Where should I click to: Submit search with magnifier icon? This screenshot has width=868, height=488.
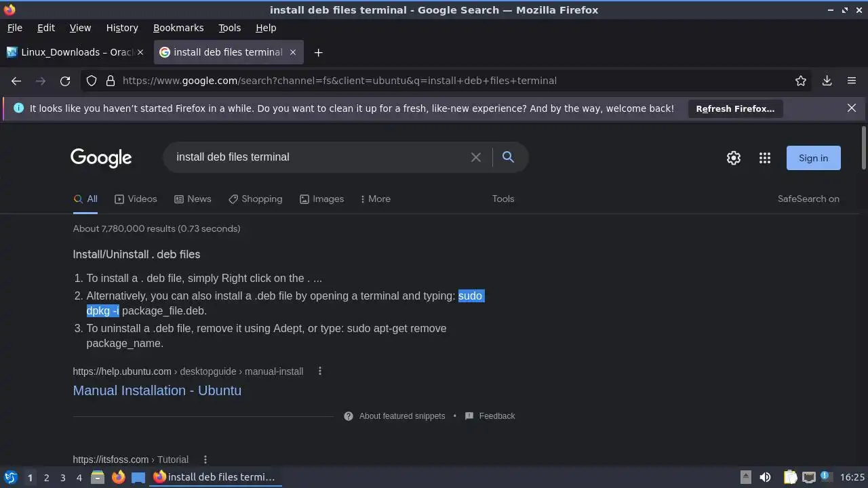(x=508, y=157)
